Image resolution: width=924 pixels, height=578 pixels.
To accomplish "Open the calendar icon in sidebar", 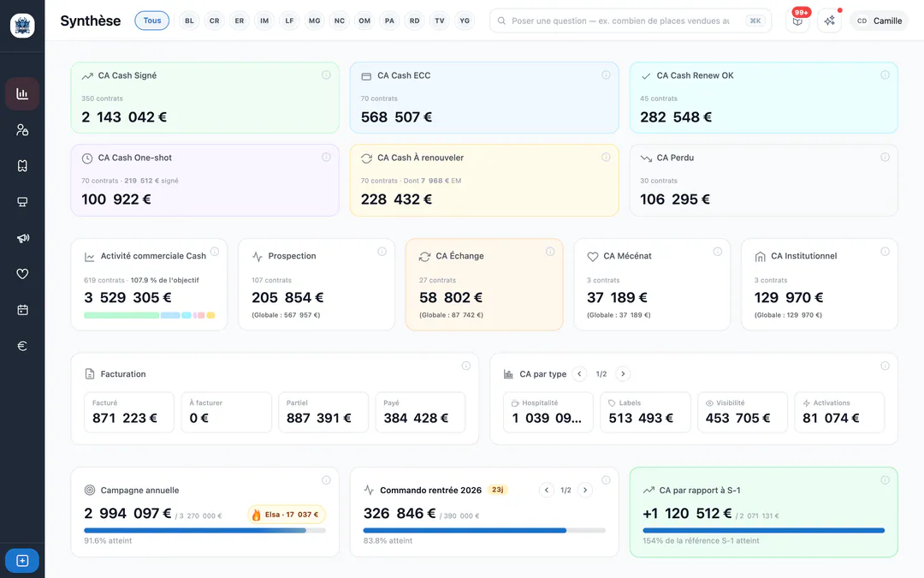I will [22, 310].
